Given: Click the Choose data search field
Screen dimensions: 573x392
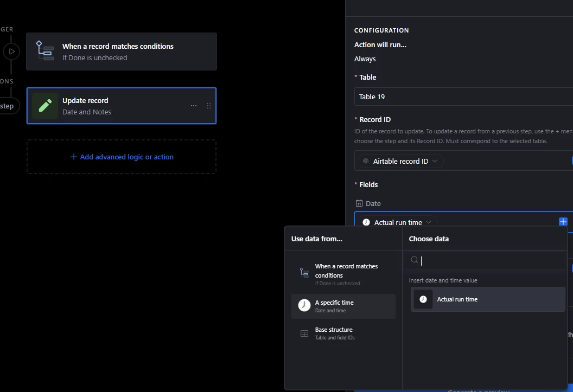Looking at the screenshot, I should [x=485, y=260].
